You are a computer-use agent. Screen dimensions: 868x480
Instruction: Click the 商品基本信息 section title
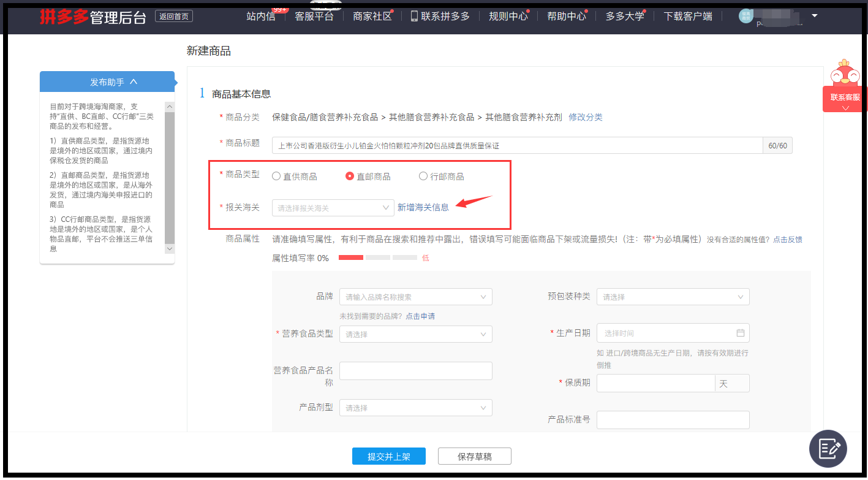(241, 94)
